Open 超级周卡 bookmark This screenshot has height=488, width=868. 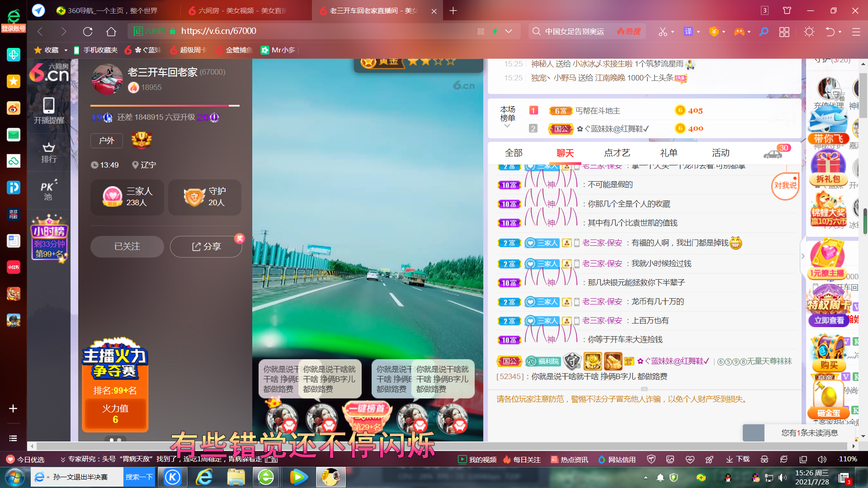[188, 50]
